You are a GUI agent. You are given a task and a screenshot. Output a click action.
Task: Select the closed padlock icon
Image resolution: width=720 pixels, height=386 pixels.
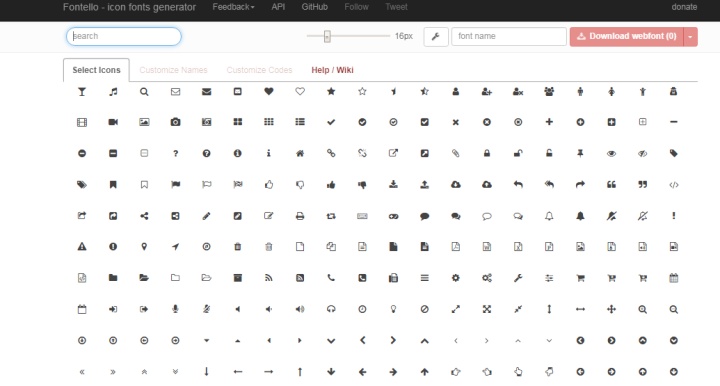point(487,153)
